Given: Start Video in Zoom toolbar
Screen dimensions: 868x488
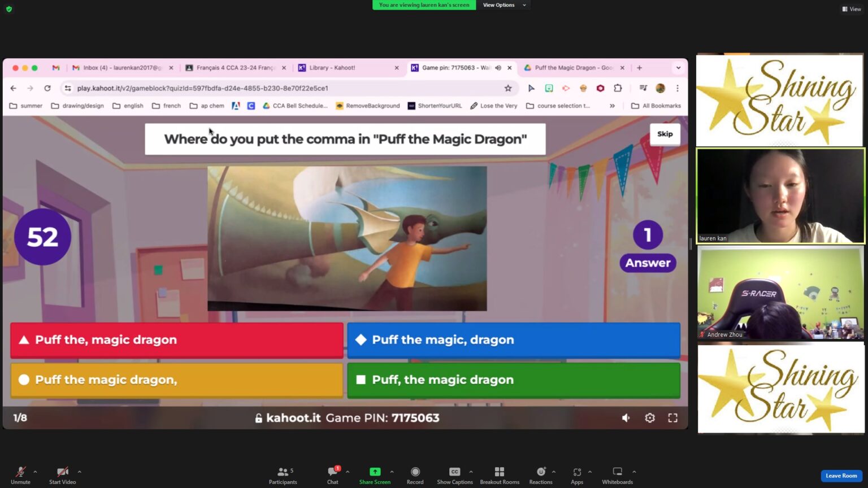Looking at the screenshot, I should click(x=62, y=476).
